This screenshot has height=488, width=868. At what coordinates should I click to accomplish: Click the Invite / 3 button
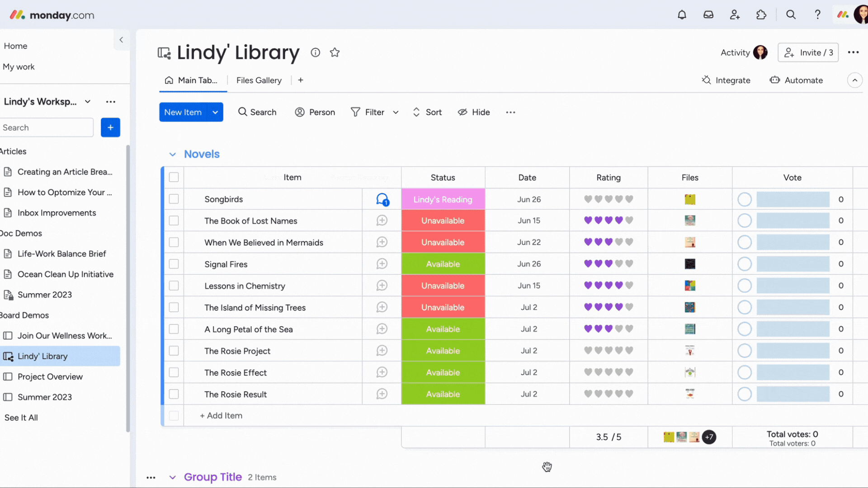tap(808, 52)
